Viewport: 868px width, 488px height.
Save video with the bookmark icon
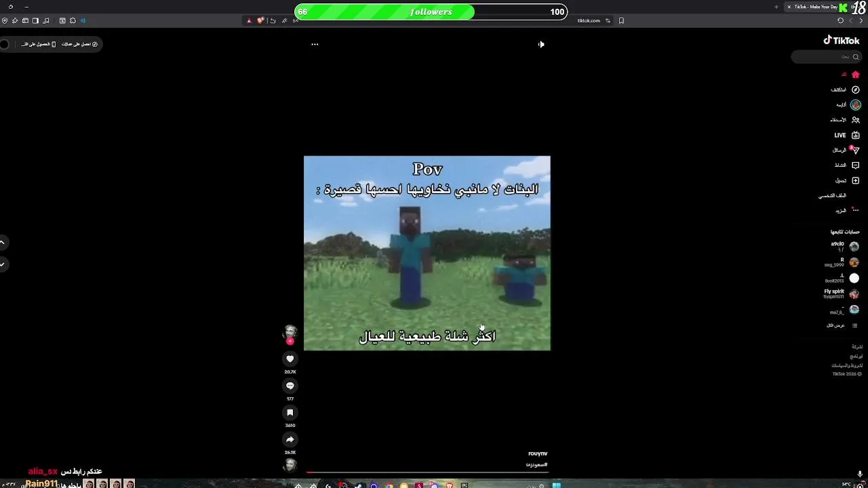[x=290, y=412]
